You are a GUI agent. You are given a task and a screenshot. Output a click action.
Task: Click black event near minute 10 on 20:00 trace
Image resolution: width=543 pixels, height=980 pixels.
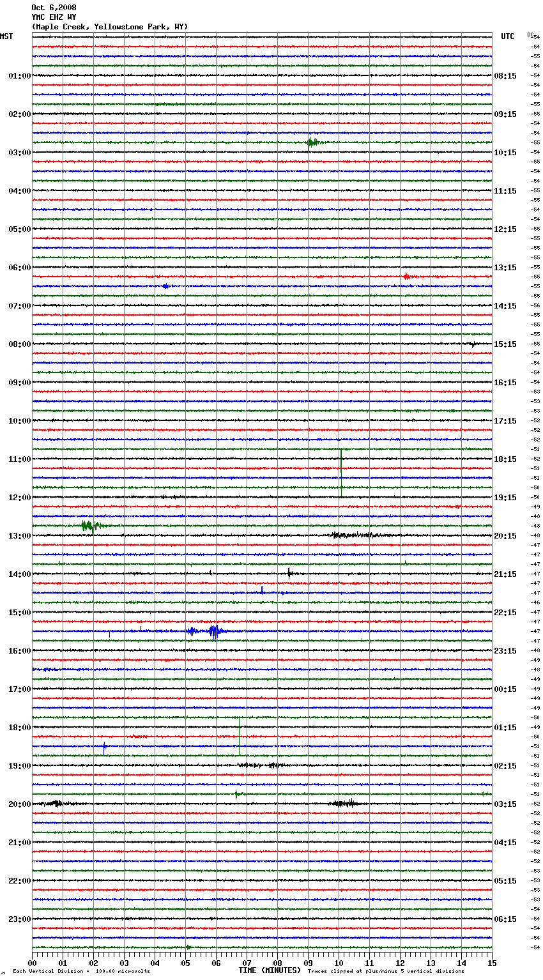click(344, 804)
